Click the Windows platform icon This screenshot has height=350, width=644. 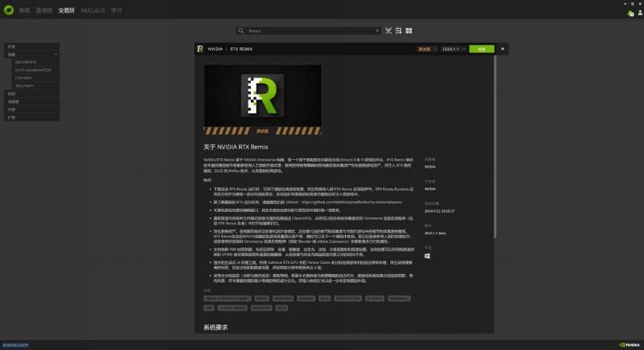pyautogui.click(x=427, y=255)
